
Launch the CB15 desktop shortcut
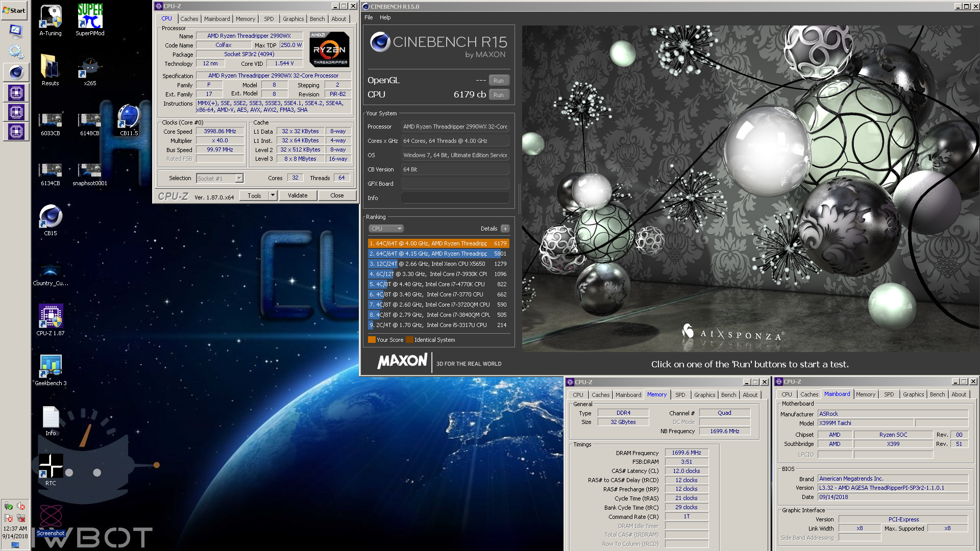click(x=51, y=220)
